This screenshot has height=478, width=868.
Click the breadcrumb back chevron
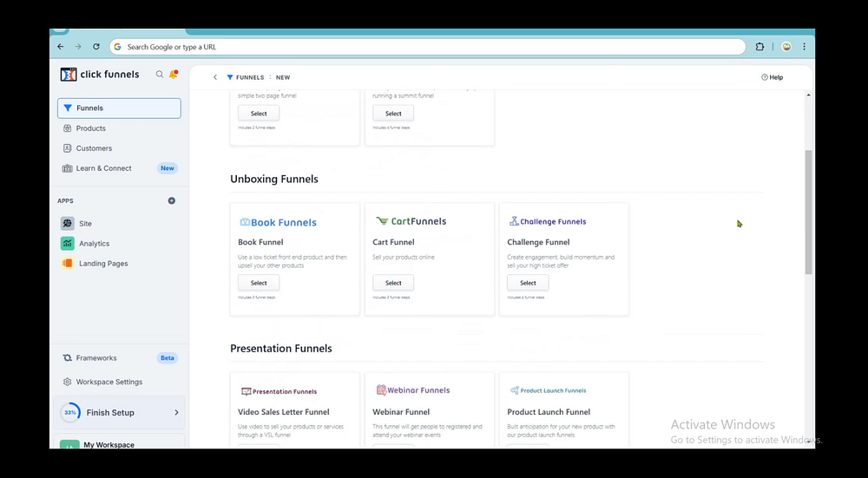215,77
